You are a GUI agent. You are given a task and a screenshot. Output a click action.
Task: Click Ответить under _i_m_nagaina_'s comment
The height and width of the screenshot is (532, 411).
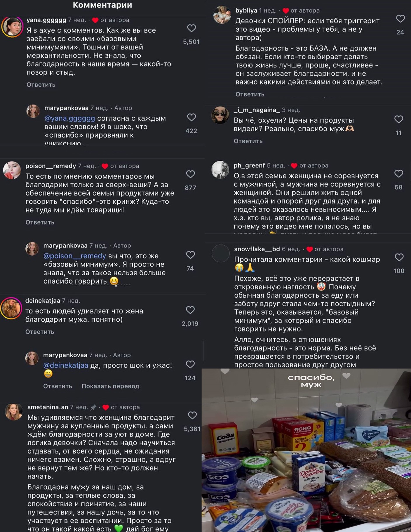pyautogui.click(x=248, y=141)
